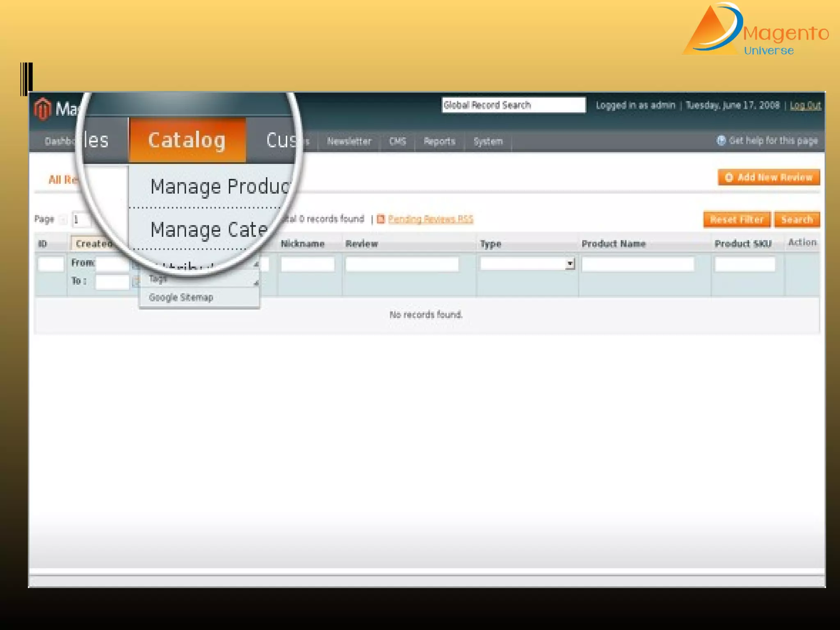Select Manage Products from Catalog menu
The height and width of the screenshot is (630, 840).
point(220,187)
